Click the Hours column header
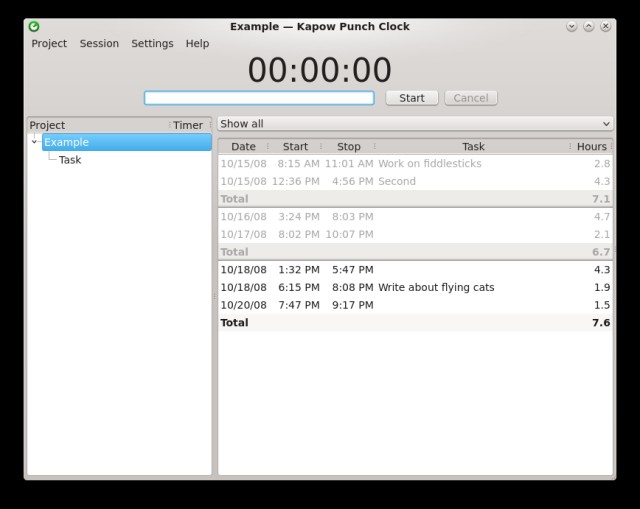Image resolution: width=640 pixels, height=509 pixels. 591,147
